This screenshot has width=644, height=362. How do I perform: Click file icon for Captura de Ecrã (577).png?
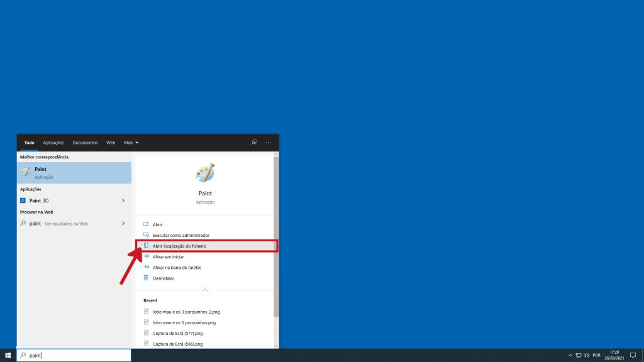pos(146,332)
